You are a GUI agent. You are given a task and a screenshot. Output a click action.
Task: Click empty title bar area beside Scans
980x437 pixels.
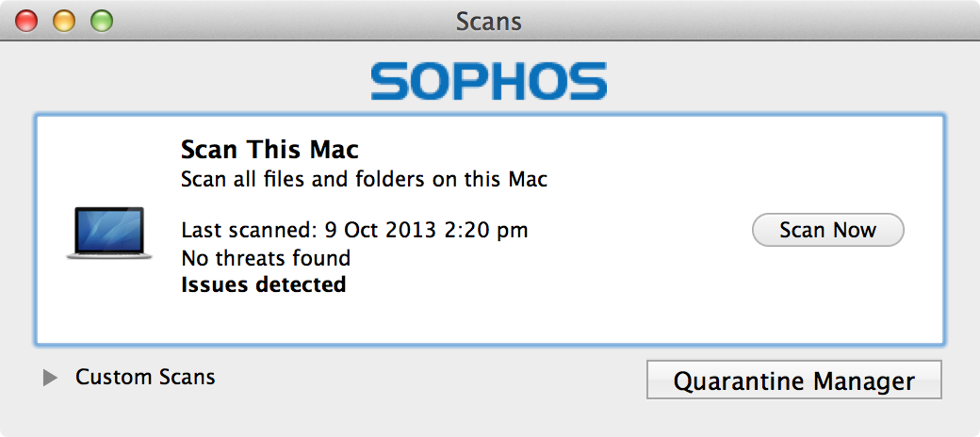pos(719,21)
